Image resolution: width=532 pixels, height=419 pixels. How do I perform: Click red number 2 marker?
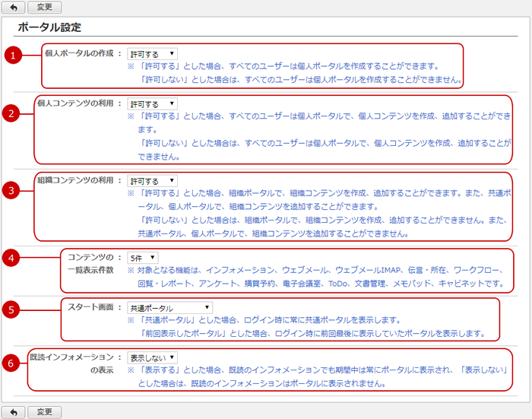click(10, 113)
